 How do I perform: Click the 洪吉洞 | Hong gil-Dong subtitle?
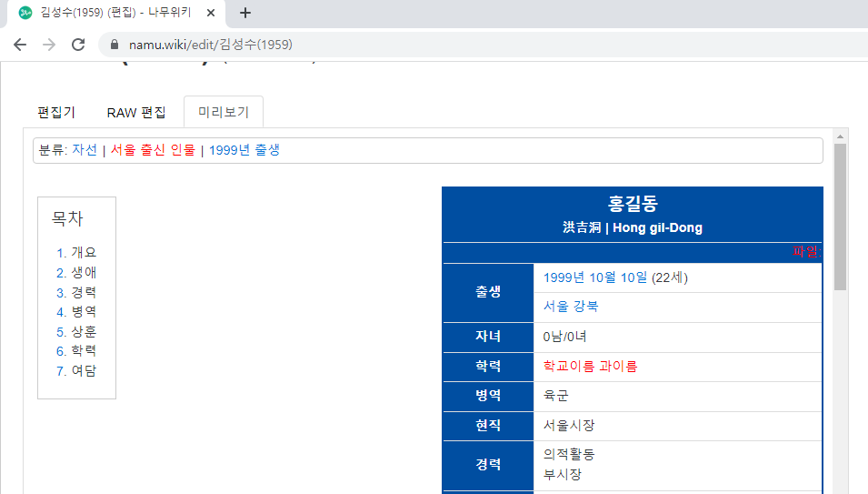633,227
